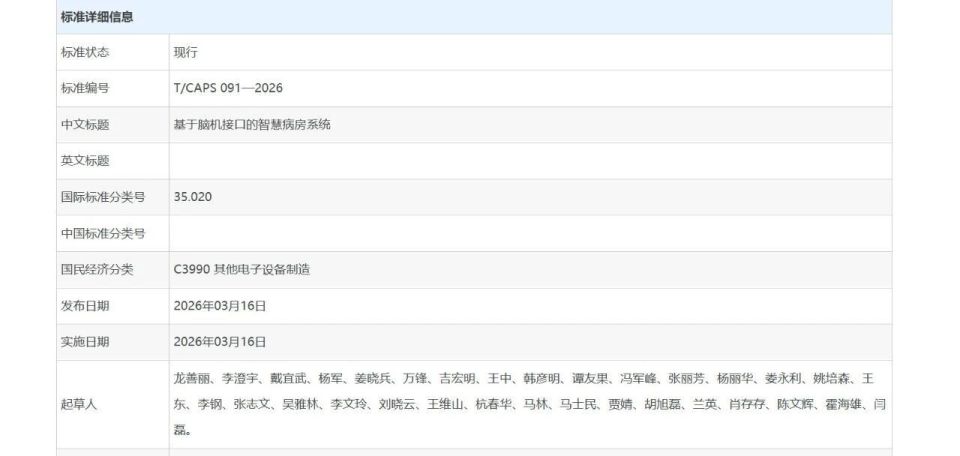960x456 pixels.
Task: Select the 实施日期 value 2026年03月16日
Action: 220,342
